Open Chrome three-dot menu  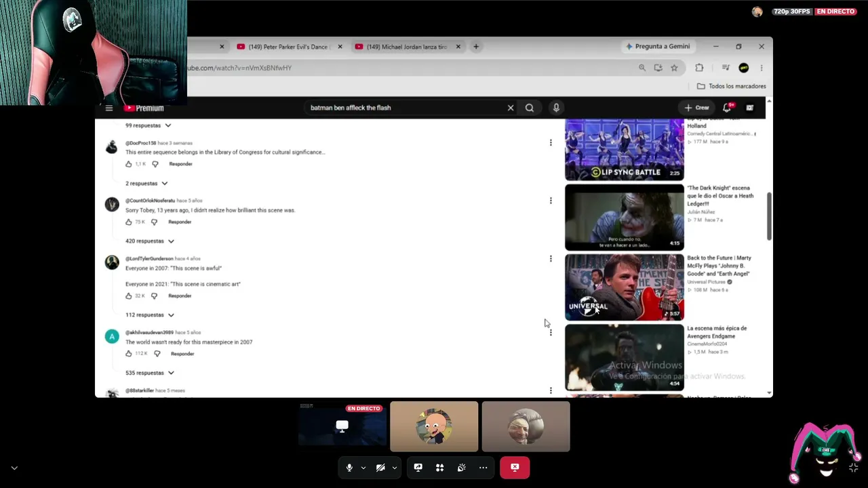pyautogui.click(x=762, y=68)
